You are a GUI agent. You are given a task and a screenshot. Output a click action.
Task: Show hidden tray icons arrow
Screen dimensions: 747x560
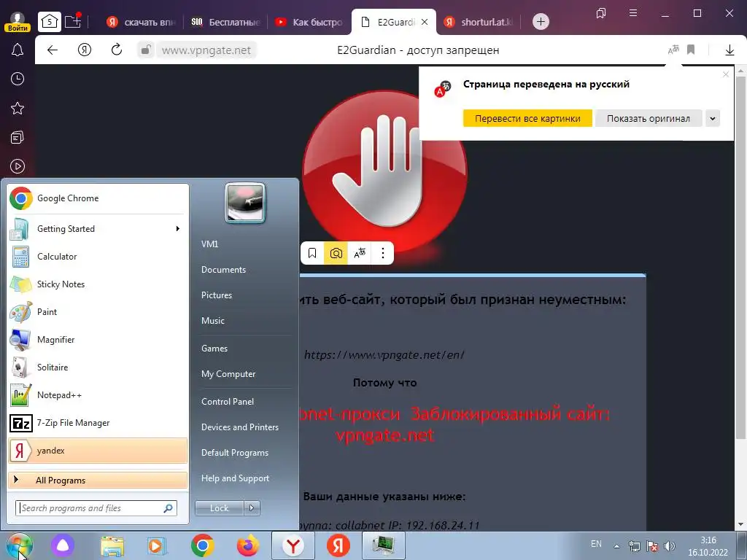click(x=616, y=546)
